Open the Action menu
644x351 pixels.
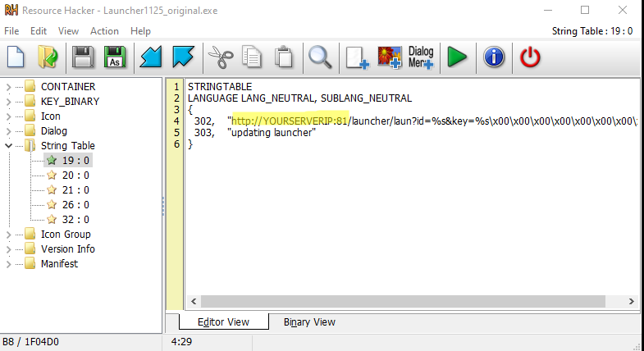click(104, 31)
